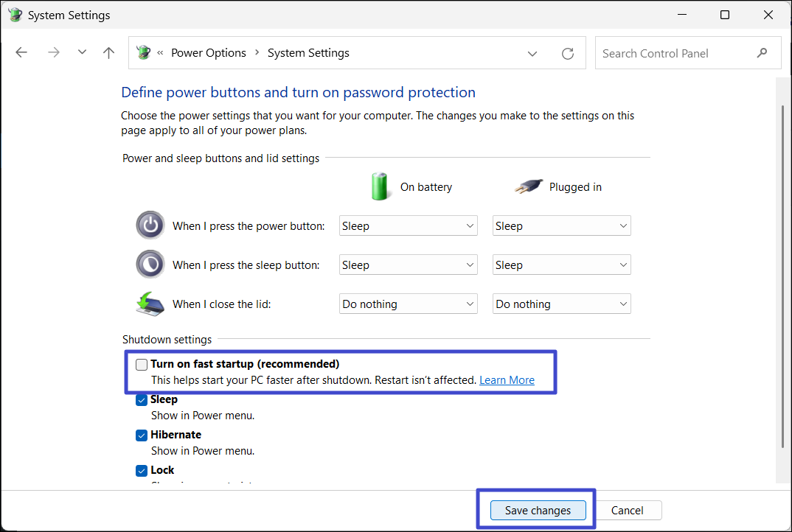792x532 pixels.
Task: Uncheck the Hibernate checkbox
Action: pyautogui.click(x=142, y=435)
